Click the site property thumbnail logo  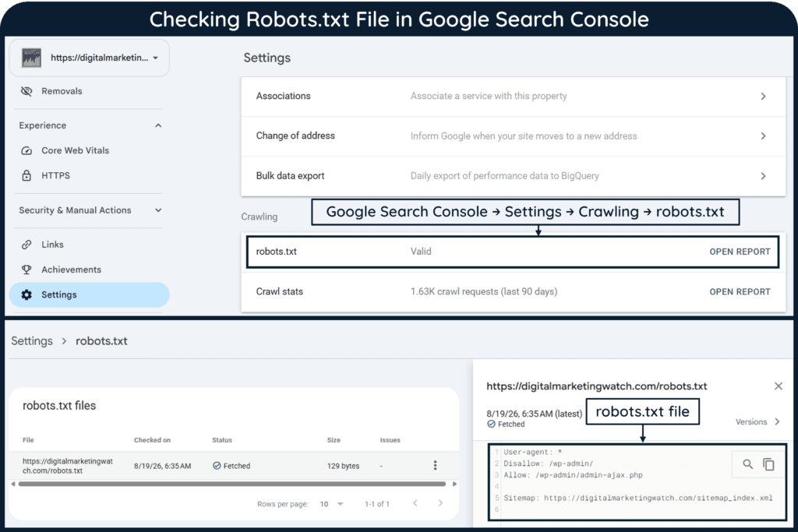click(31, 58)
